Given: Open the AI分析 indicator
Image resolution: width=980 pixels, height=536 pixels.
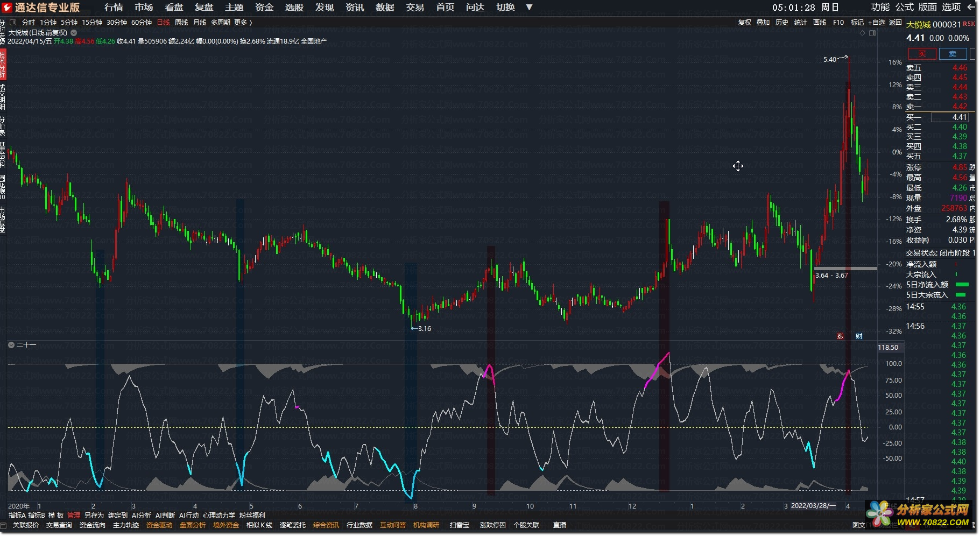Looking at the screenshot, I should (x=142, y=516).
